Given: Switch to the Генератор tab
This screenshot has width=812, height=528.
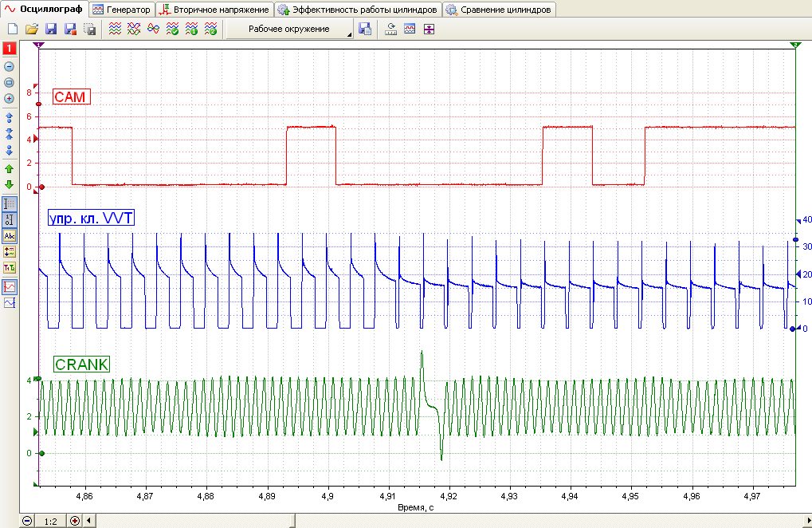Looking at the screenshot, I should tap(122, 10).
